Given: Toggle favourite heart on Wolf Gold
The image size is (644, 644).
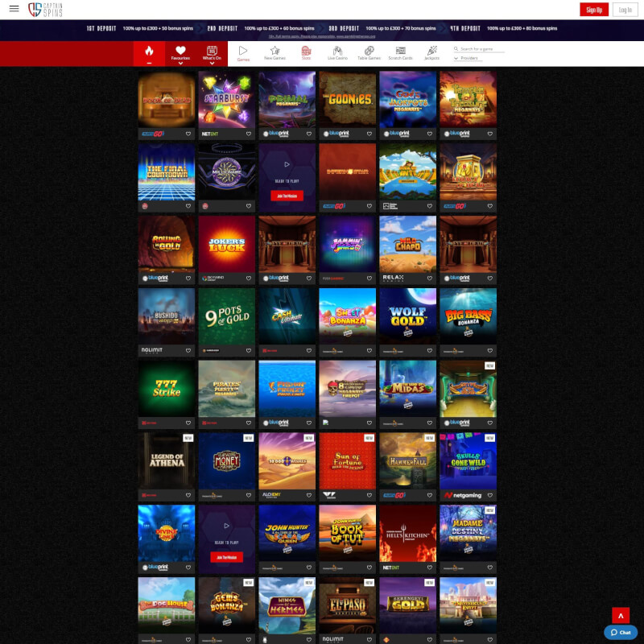Looking at the screenshot, I should pyautogui.click(x=429, y=350).
